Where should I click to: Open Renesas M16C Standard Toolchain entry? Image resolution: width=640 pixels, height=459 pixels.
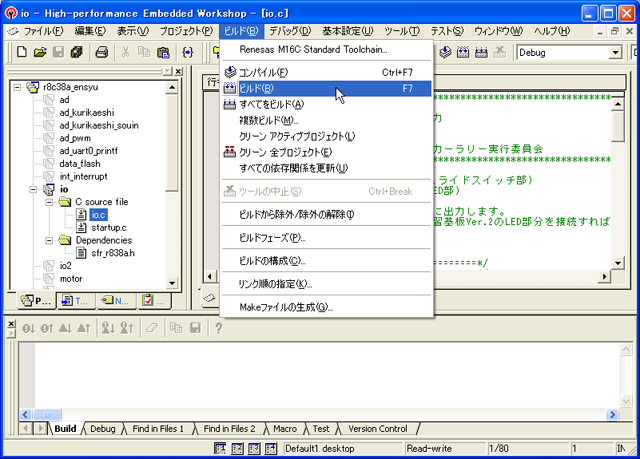coord(326,49)
